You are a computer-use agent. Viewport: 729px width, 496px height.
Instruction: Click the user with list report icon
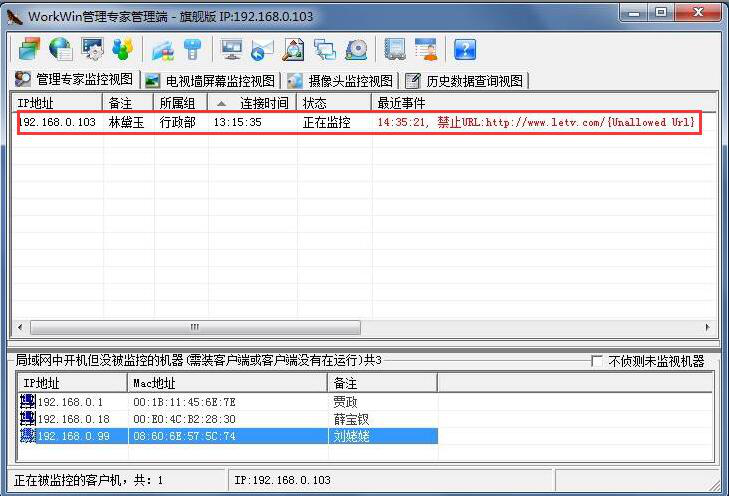[x=426, y=49]
